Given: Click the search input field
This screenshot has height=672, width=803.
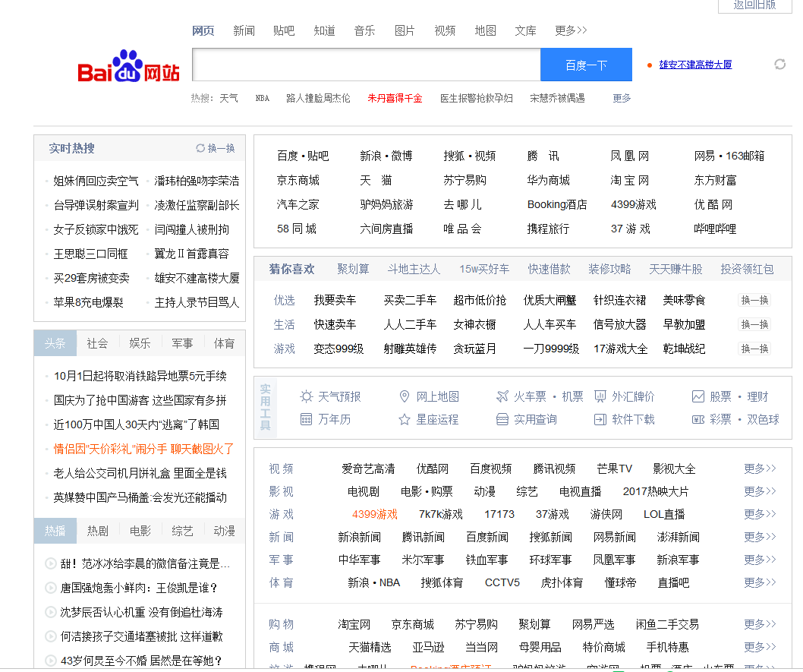Looking at the screenshot, I should (367, 65).
